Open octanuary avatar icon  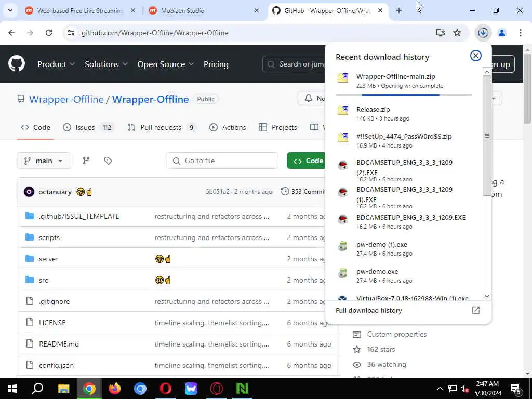[x=29, y=192]
